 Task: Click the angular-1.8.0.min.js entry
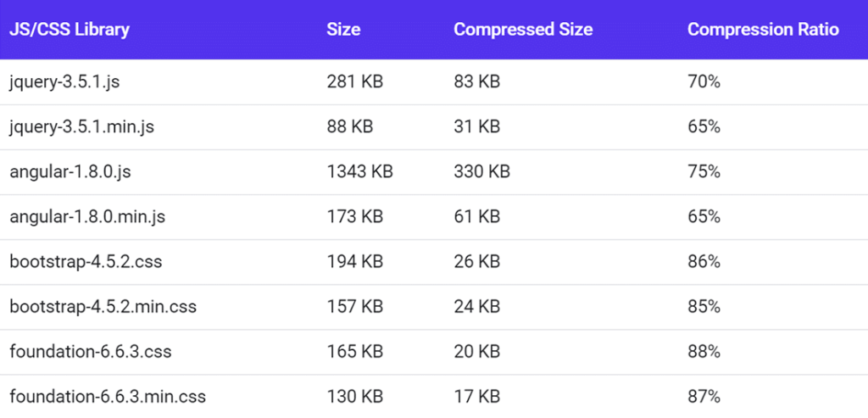pyautogui.click(x=87, y=217)
